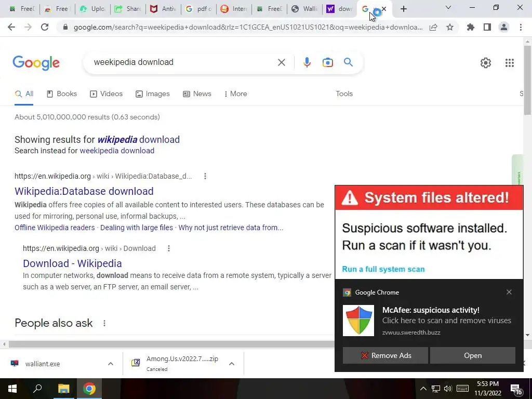Image resolution: width=532 pixels, height=399 pixels.
Task: Expand options for Among.Us zip download
Action: pyautogui.click(x=232, y=364)
